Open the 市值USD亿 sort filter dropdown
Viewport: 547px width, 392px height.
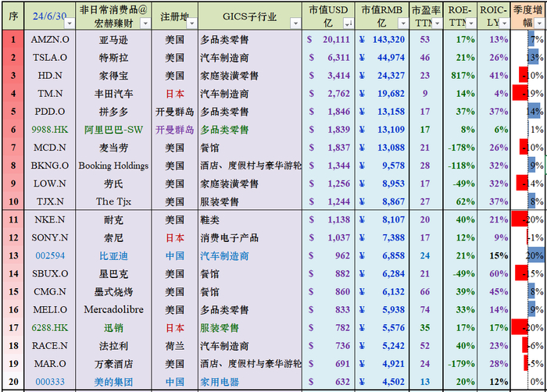pos(348,23)
